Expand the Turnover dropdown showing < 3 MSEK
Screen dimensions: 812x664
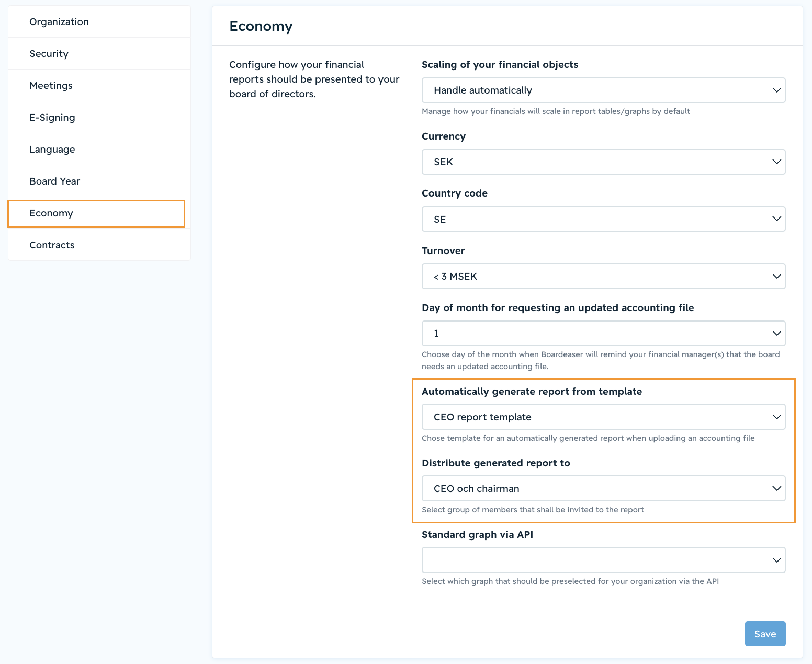(x=603, y=276)
